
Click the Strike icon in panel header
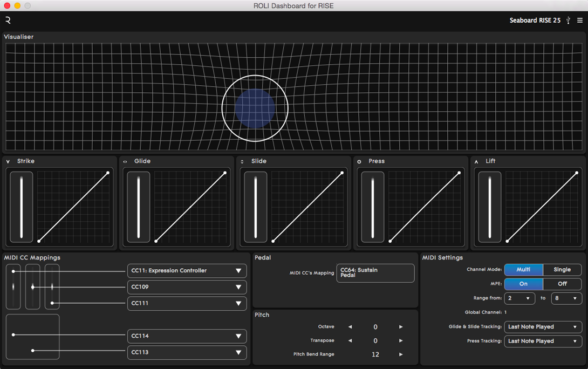tap(8, 162)
